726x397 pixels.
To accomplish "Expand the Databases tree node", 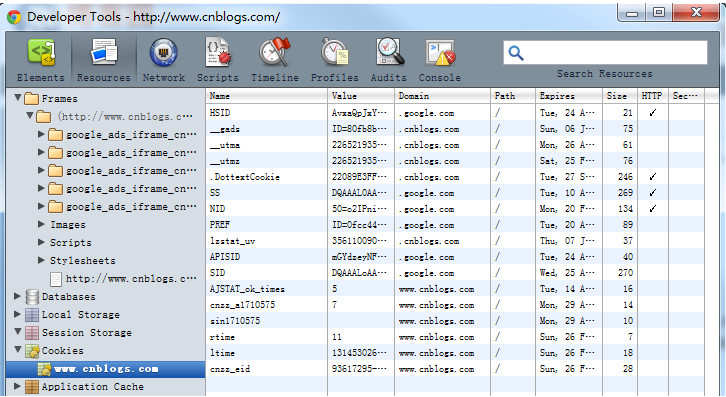I will click(18, 296).
